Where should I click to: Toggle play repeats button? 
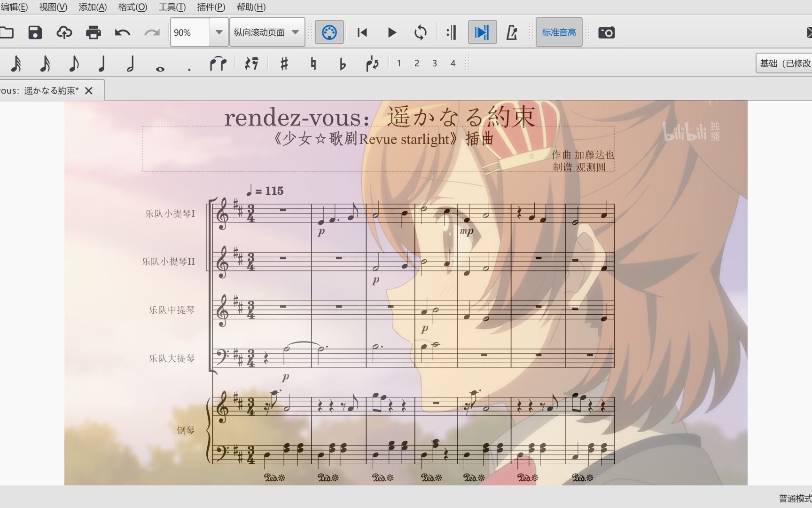451,32
